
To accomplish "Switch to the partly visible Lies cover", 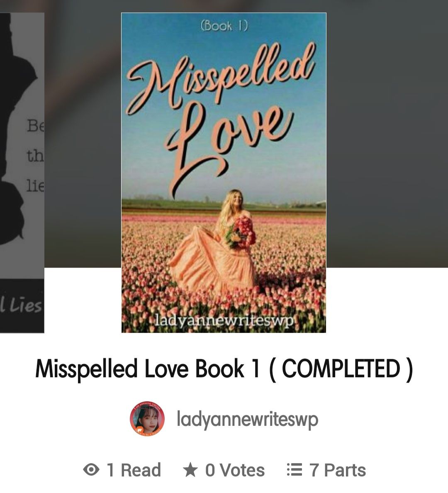I will [22, 173].
